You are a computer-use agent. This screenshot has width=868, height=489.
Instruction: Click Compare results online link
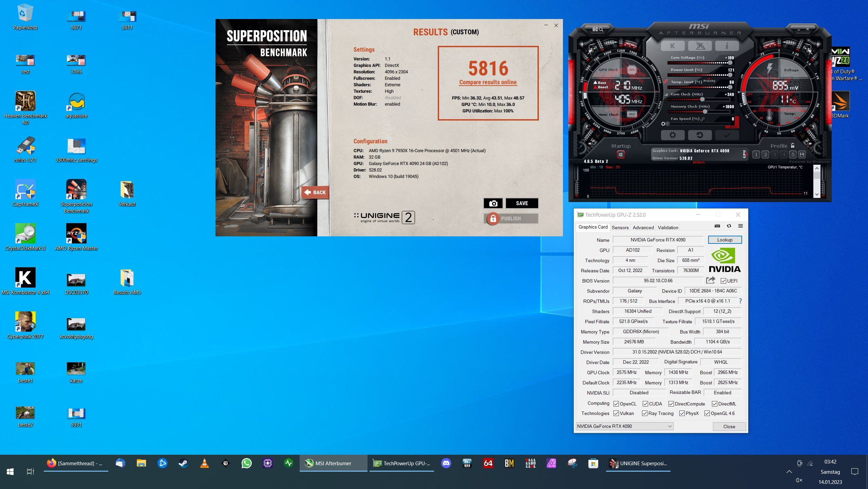488,82
